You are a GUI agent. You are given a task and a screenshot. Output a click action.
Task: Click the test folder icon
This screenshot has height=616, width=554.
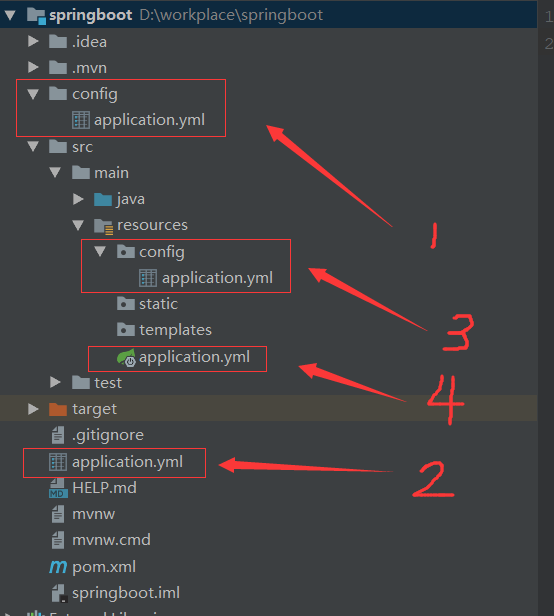click(x=81, y=382)
